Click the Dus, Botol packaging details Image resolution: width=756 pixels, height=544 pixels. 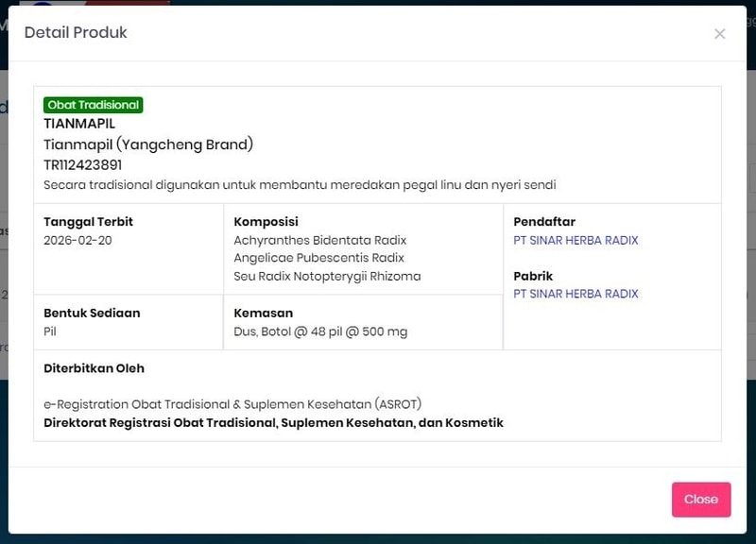click(x=320, y=331)
